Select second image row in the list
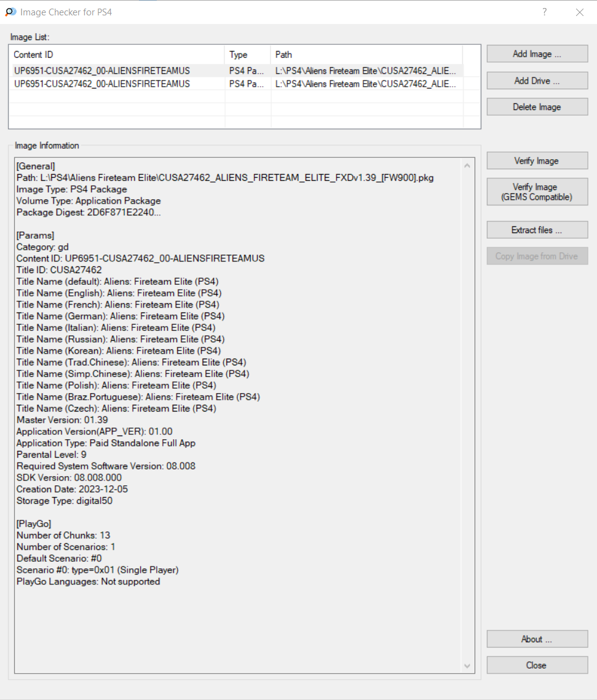597x700 pixels. 236,84
